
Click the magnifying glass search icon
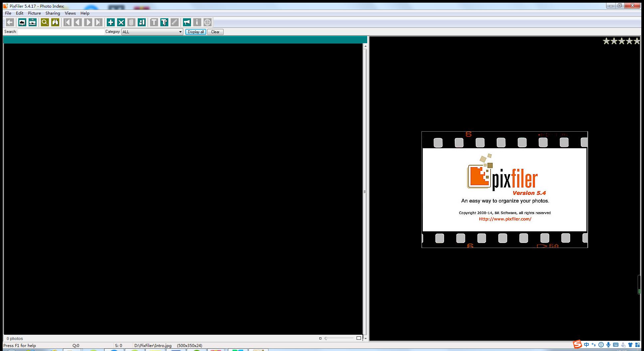(45, 22)
